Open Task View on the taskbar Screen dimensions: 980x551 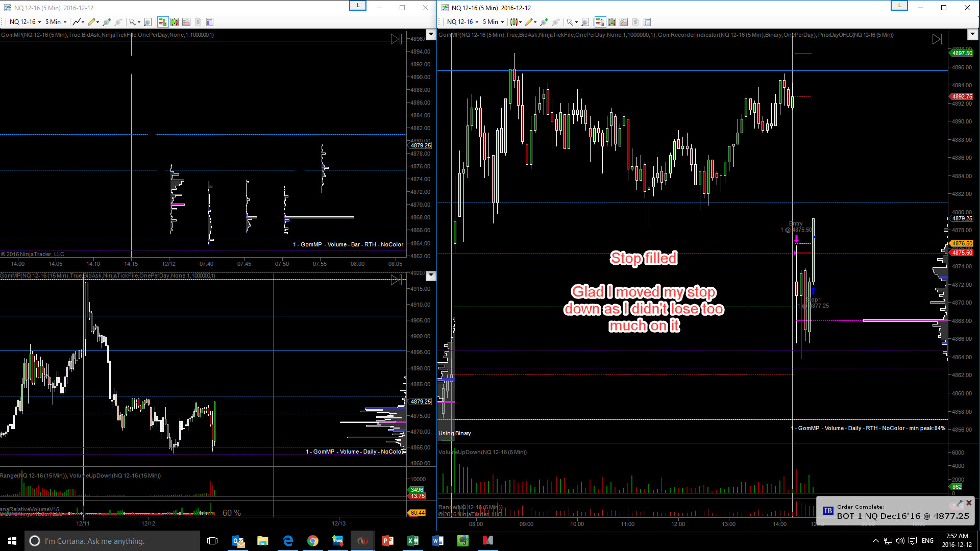click(212, 541)
